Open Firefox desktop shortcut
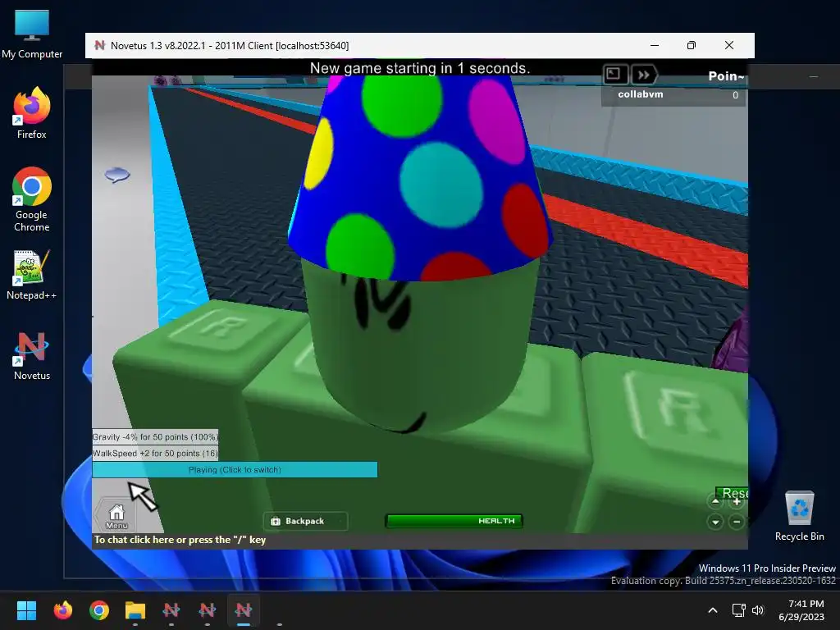840x630 pixels. [32, 113]
